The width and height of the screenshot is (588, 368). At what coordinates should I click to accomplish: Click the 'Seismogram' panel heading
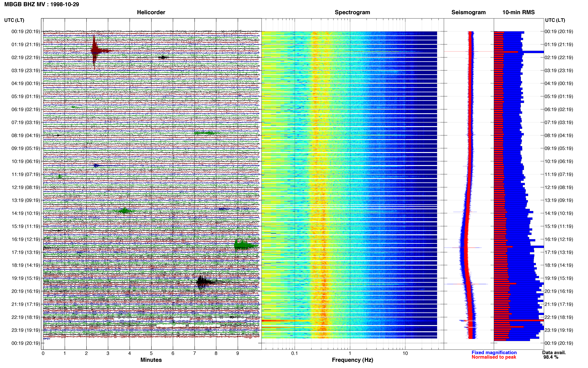pos(468,12)
